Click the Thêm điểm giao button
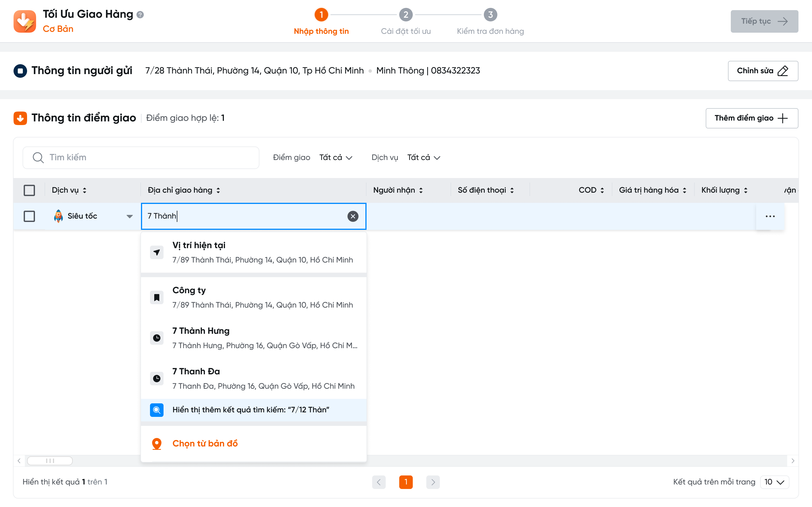812x507 pixels. point(752,118)
